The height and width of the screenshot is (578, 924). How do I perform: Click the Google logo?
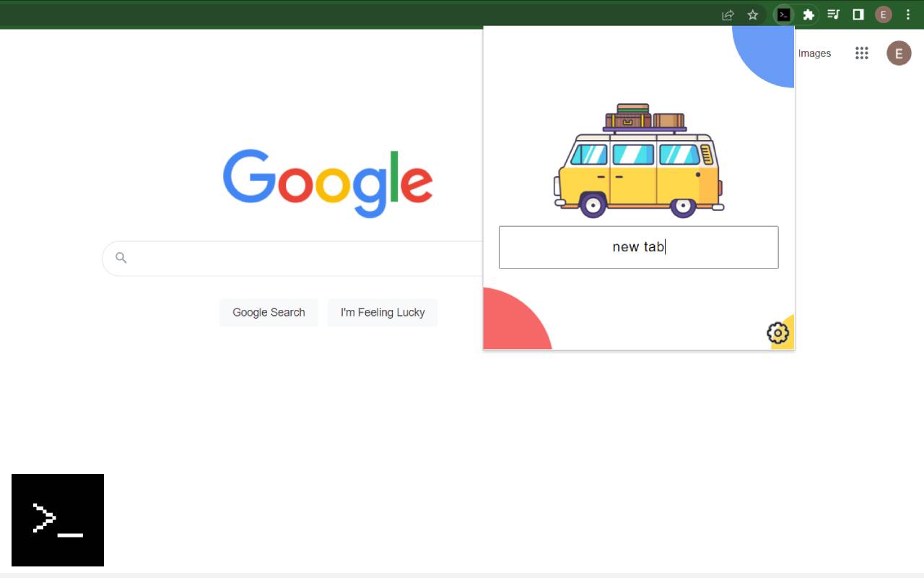pyautogui.click(x=327, y=182)
